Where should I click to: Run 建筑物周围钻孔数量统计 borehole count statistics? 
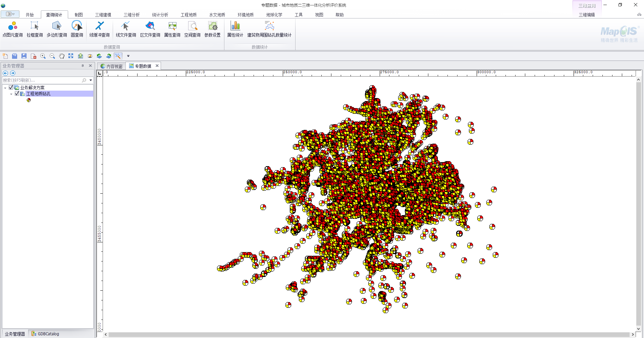[269, 29]
